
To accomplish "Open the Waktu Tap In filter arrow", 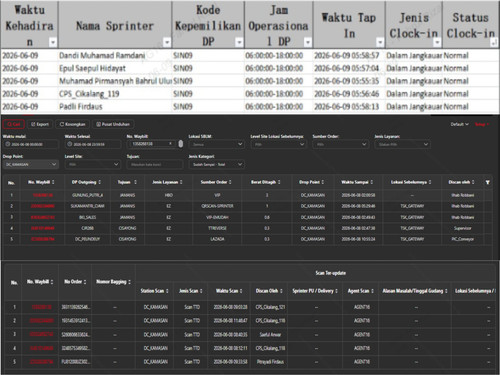I will [380, 42].
